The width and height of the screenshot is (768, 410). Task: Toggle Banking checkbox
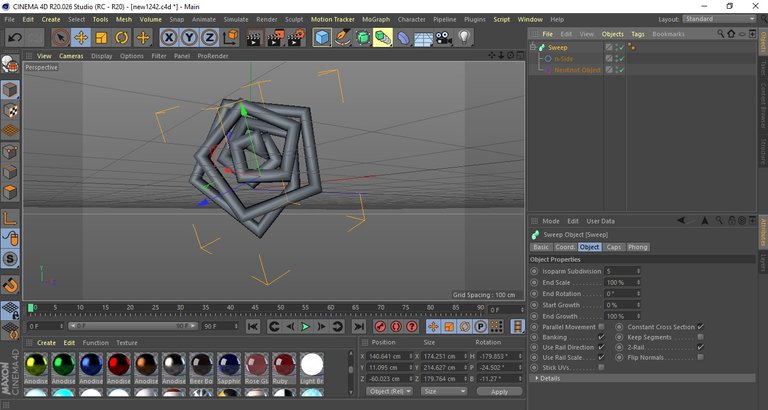point(601,337)
